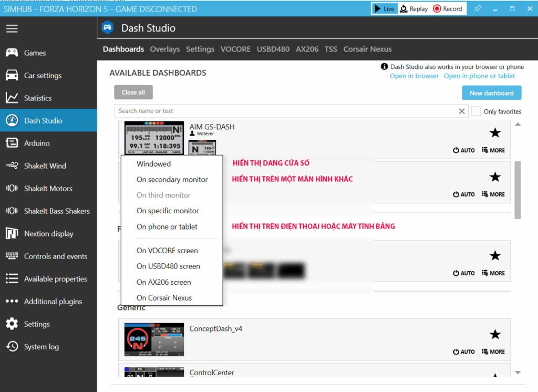The width and height of the screenshot is (538, 392).
Task: Open the Open in browser link
Action: 414,76
